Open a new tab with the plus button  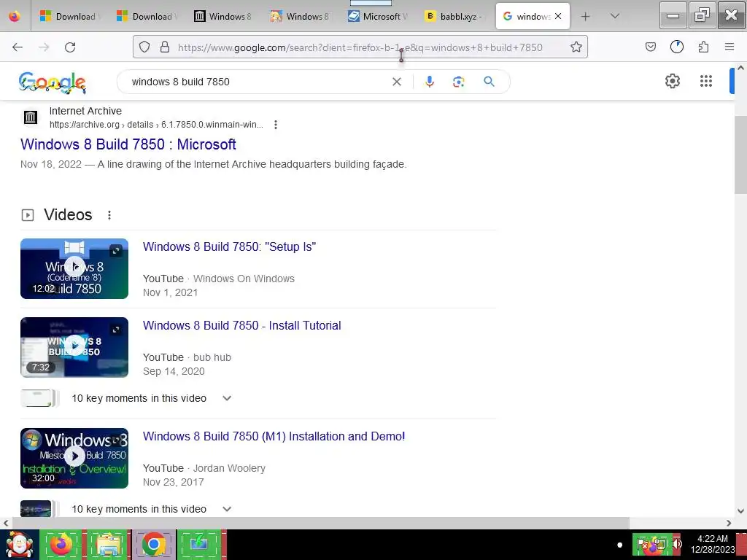(x=586, y=17)
